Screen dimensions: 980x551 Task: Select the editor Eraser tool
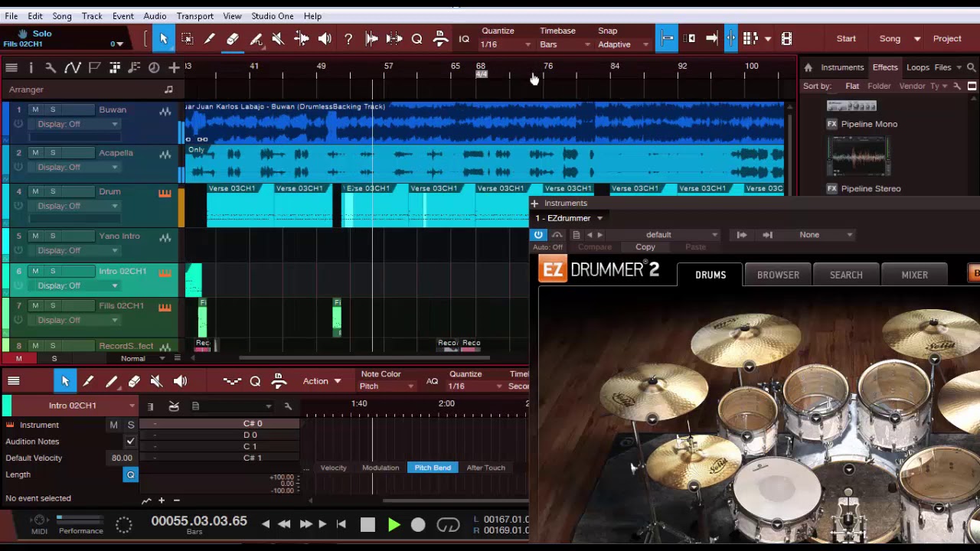click(x=134, y=381)
